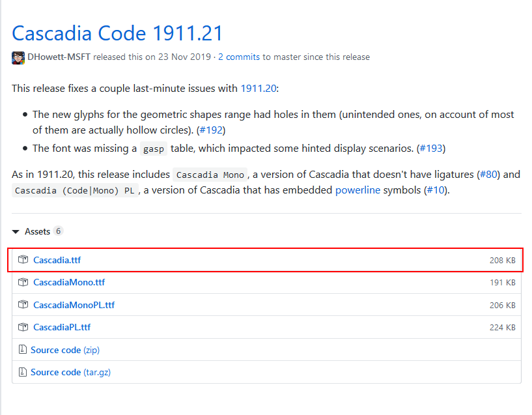Viewport: 532px width, 415px height.
Task: Click the package icon beside Cascadia.ttf
Action: 23,259
